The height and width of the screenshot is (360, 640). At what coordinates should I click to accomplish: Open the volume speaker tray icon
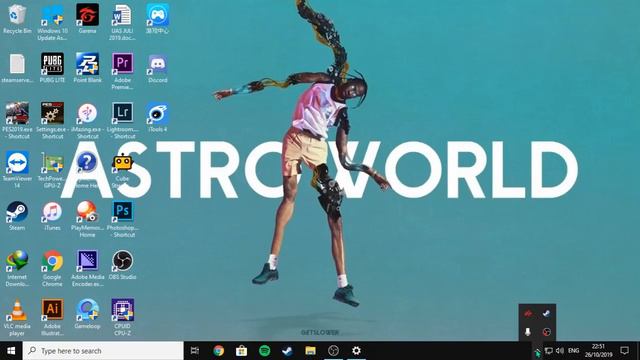560,351
